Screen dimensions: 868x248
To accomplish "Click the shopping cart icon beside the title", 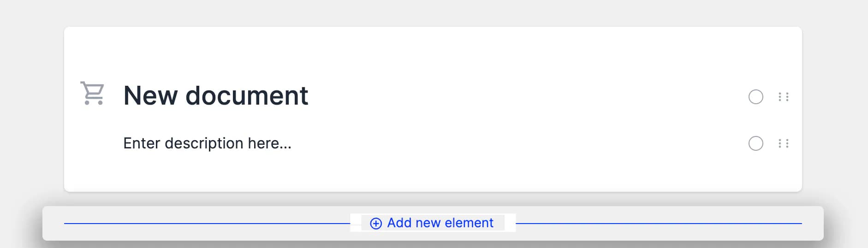I will tap(92, 94).
